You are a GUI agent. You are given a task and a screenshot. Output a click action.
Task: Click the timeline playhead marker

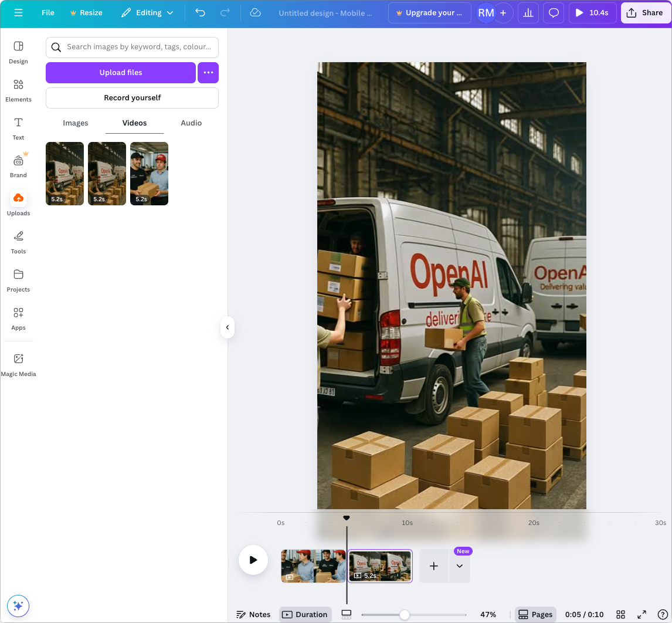[347, 518]
